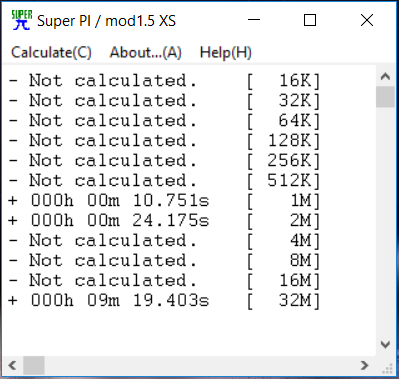Click the Super PI app icon

[22, 20]
